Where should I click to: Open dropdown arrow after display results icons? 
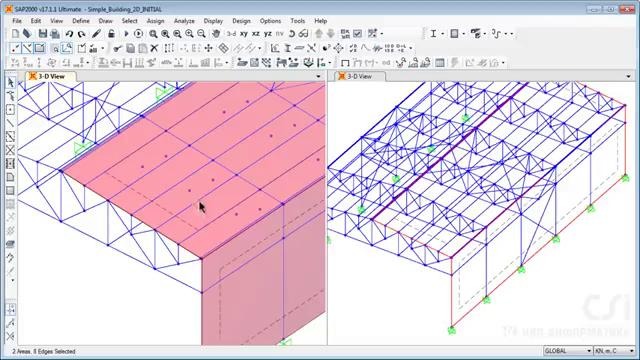[503, 63]
